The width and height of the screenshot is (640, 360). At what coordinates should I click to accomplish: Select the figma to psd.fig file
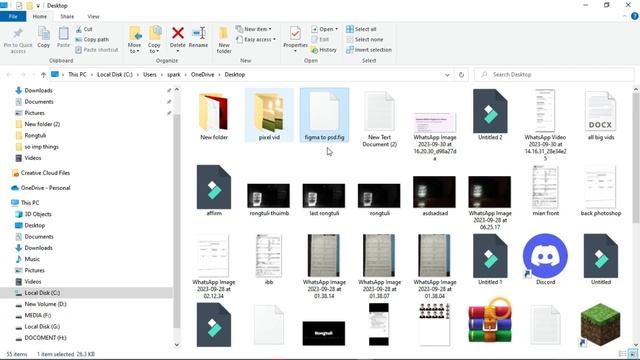point(324,115)
